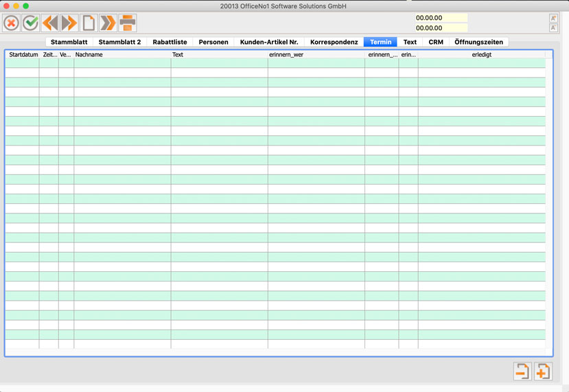Click the green checkmark save icon
The height and width of the screenshot is (392, 569).
tap(30, 23)
